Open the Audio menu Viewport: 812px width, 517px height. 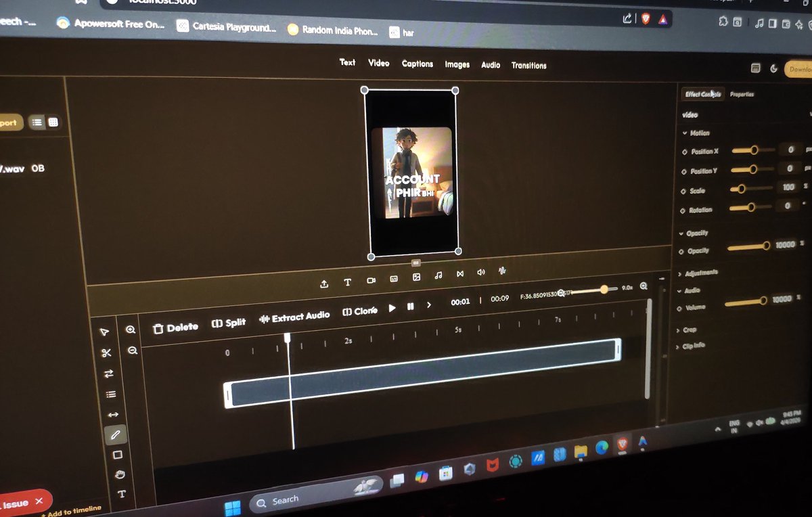pyautogui.click(x=491, y=65)
